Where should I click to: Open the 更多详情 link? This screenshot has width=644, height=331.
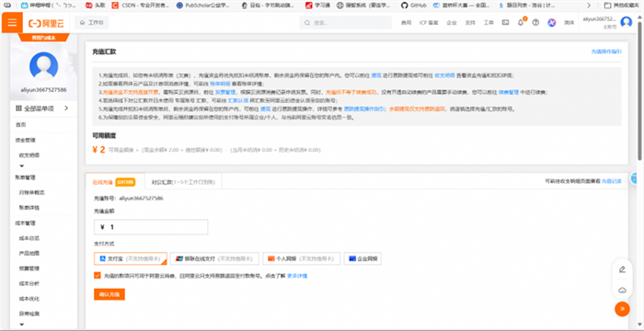(x=297, y=276)
